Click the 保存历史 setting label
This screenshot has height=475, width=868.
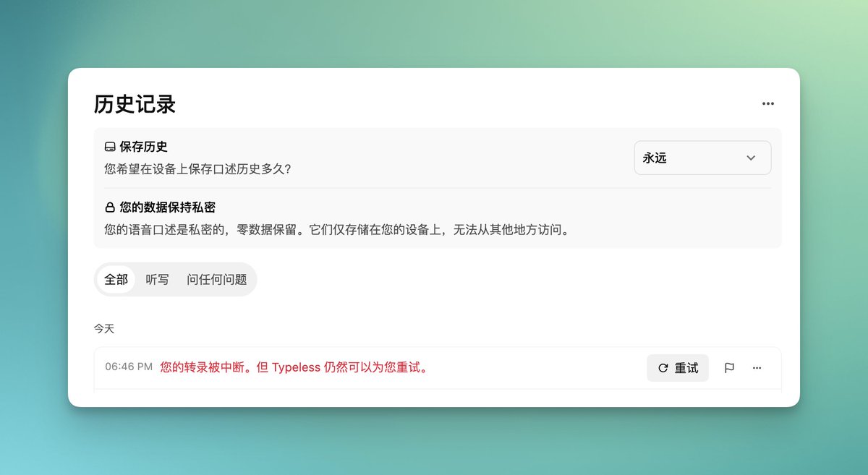tap(143, 147)
